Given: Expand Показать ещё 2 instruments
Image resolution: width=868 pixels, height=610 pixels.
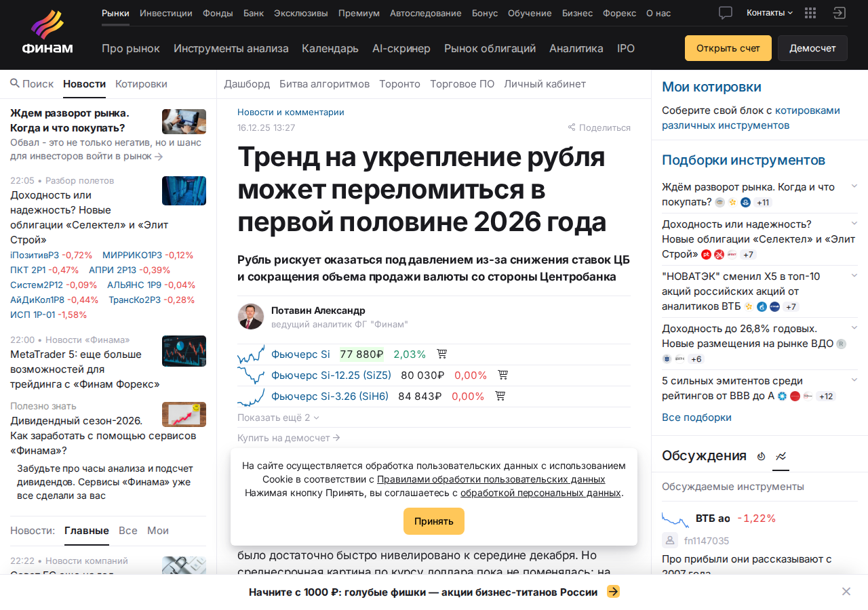Looking at the screenshot, I should (278, 418).
